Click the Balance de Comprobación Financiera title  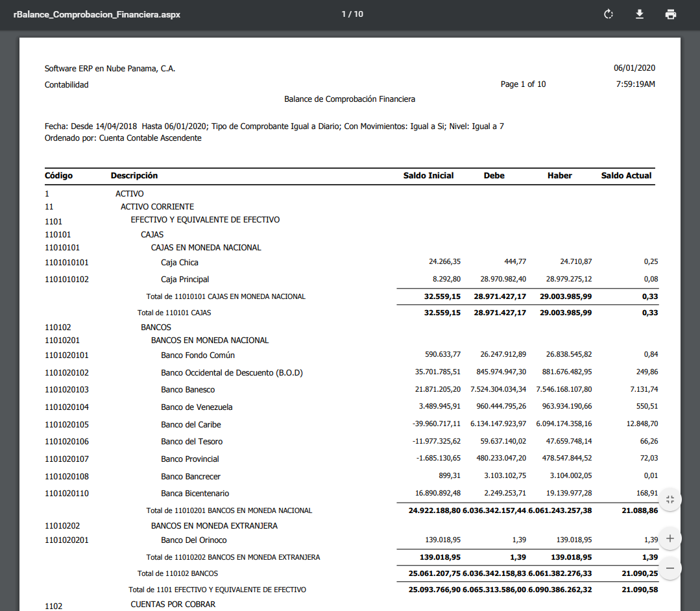(x=350, y=99)
